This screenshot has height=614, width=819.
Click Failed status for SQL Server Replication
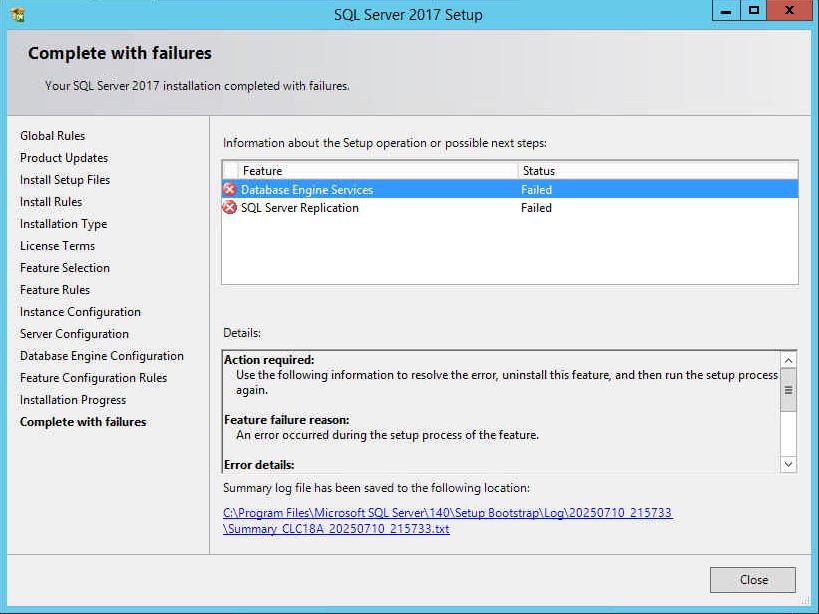pos(536,208)
